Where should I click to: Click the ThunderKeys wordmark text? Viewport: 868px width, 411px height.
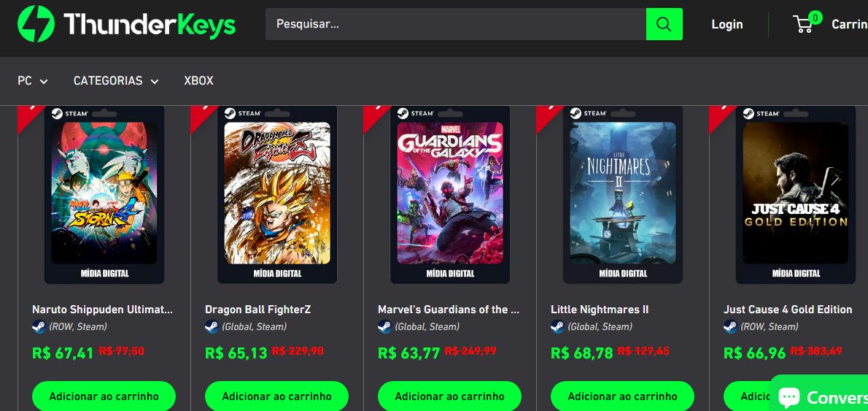tap(150, 24)
